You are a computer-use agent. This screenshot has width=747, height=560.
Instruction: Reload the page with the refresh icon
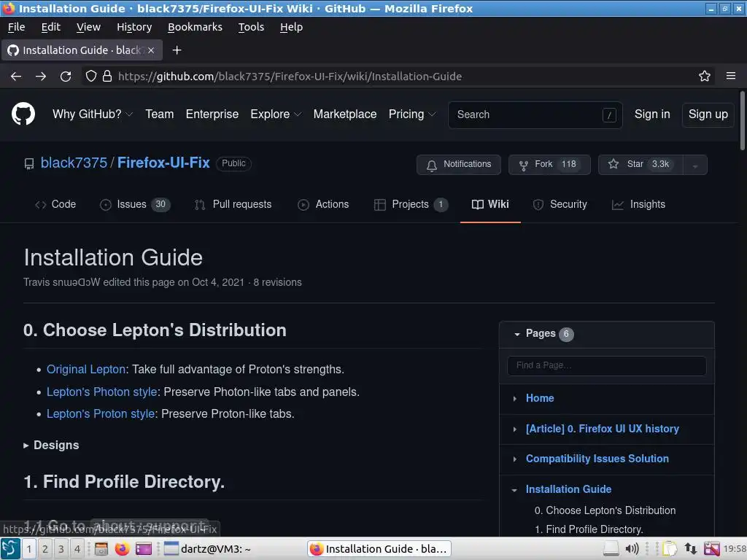point(66,76)
